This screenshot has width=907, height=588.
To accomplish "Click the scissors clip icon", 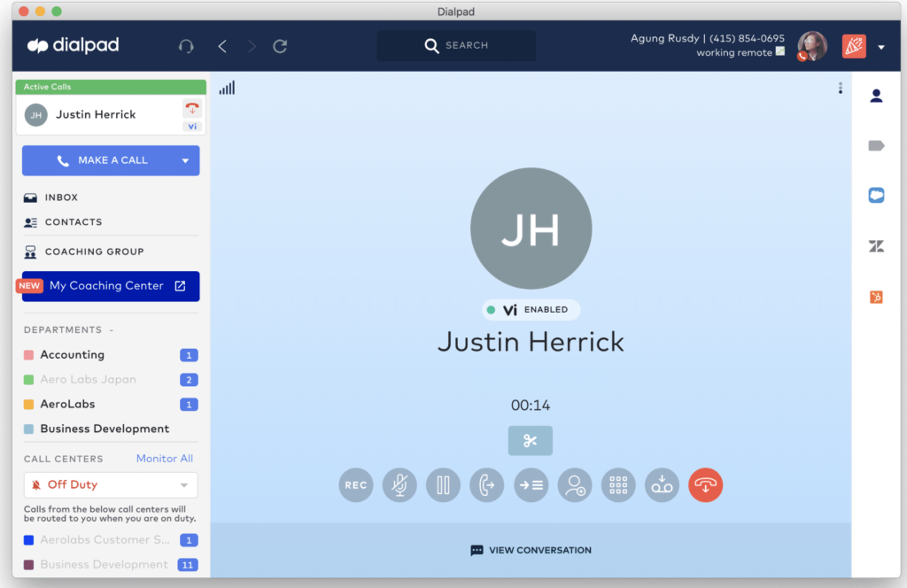I will click(x=531, y=441).
